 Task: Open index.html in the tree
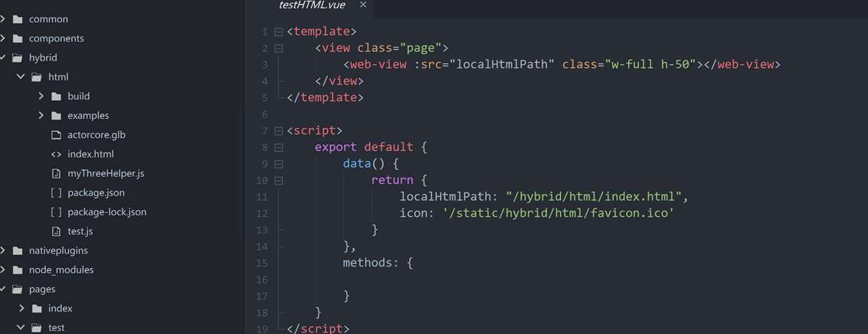(91, 154)
